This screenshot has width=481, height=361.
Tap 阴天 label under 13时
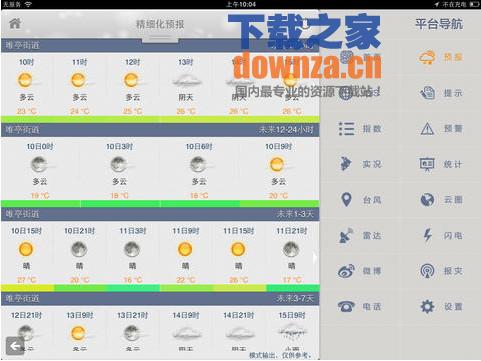tap(186, 97)
